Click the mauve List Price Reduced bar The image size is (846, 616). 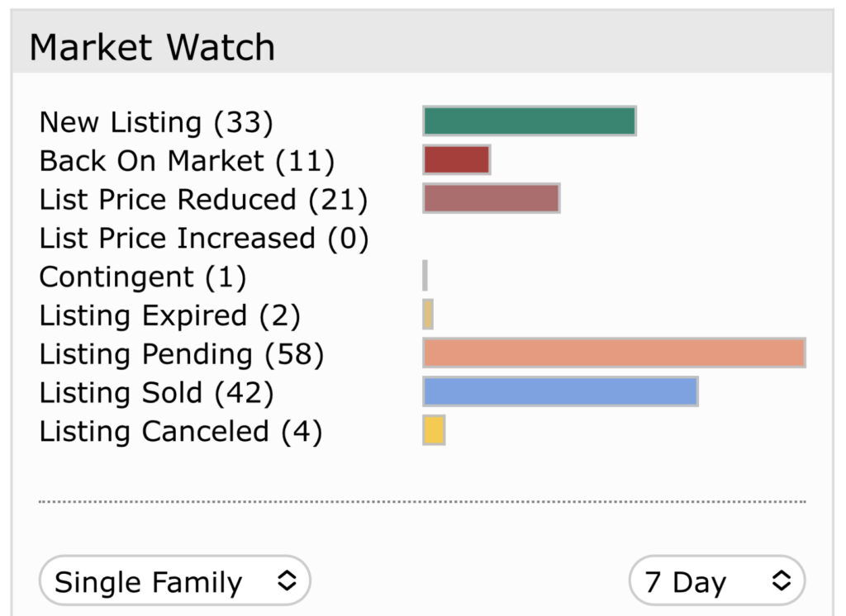[492, 198]
